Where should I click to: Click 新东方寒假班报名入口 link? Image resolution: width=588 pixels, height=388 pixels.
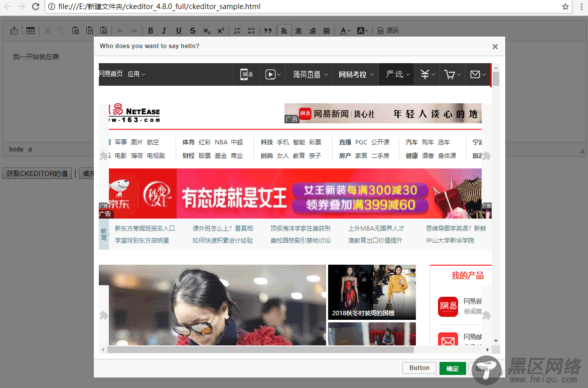click(145, 229)
